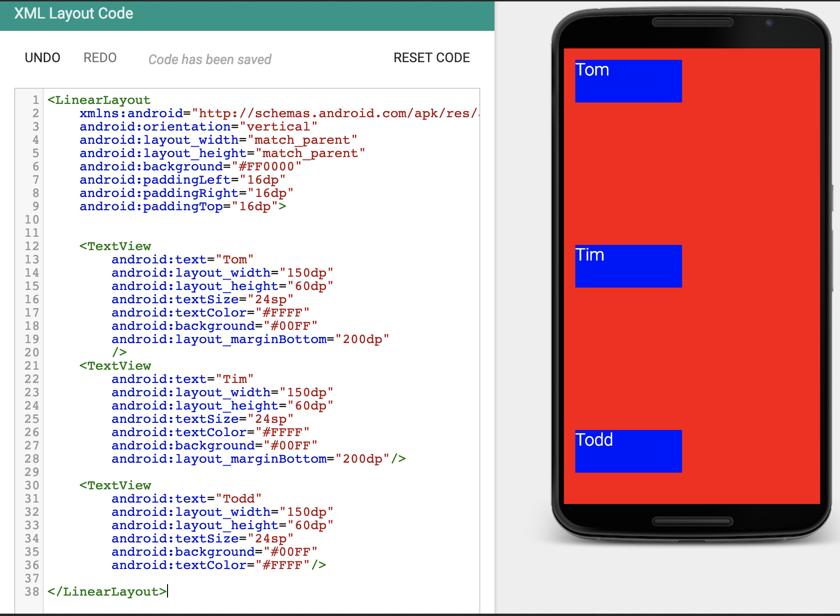Click the 'Code has been saved' status message
Viewport: 840px width, 616px height.
point(210,59)
